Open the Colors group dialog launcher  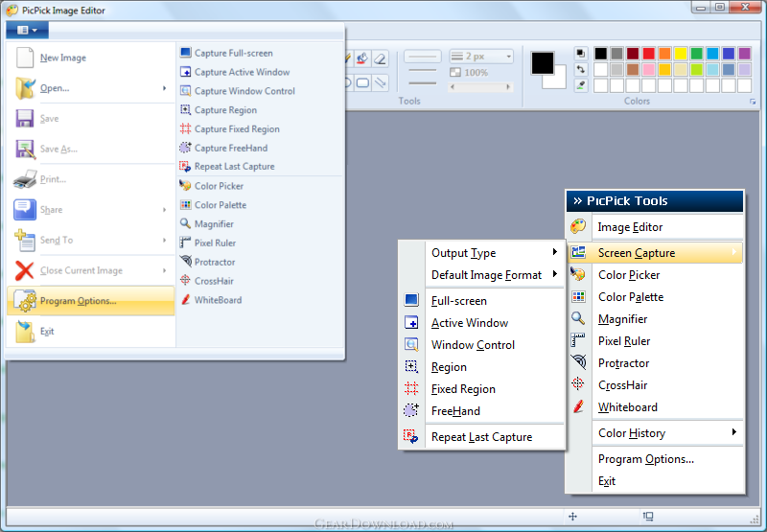pos(753,102)
